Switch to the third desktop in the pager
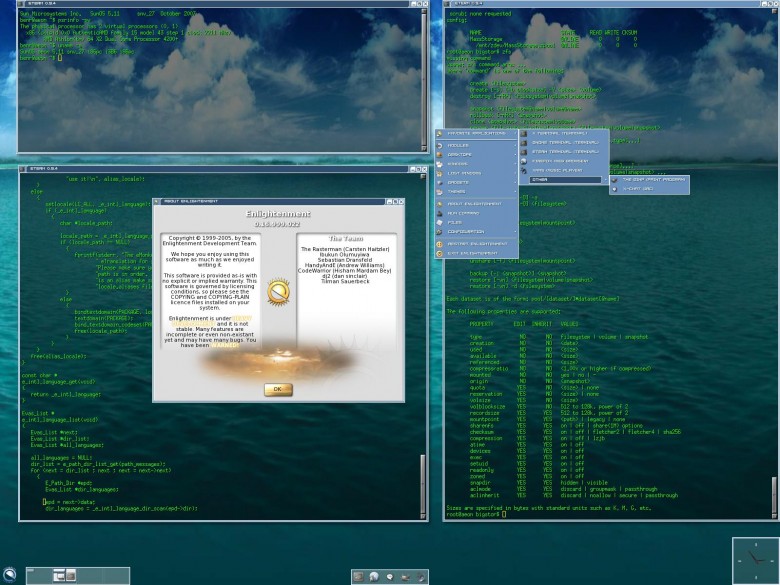This screenshot has width=780, height=585. click(x=91, y=576)
